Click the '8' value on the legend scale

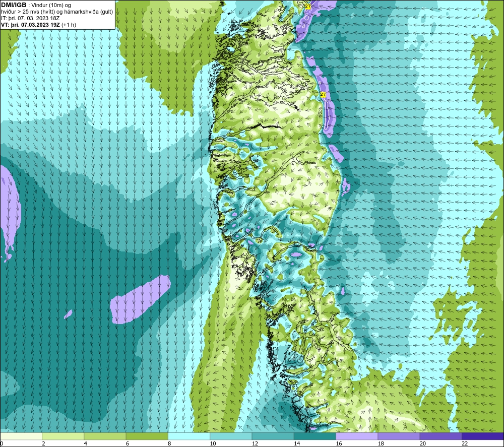[169, 444]
